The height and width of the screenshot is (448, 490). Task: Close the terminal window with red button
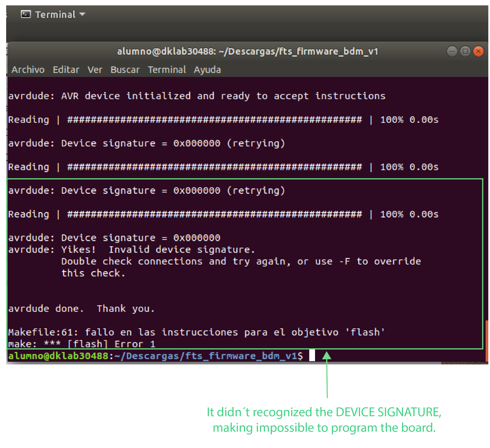point(478,51)
